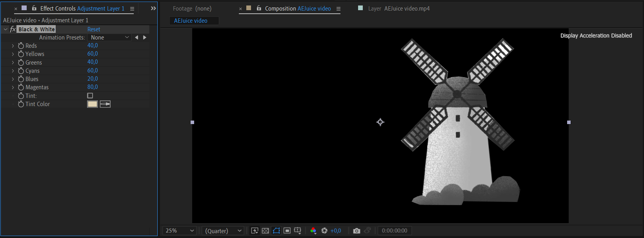644x238 pixels.
Task: Click the Reset Exposure icon
Action: click(x=324, y=231)
